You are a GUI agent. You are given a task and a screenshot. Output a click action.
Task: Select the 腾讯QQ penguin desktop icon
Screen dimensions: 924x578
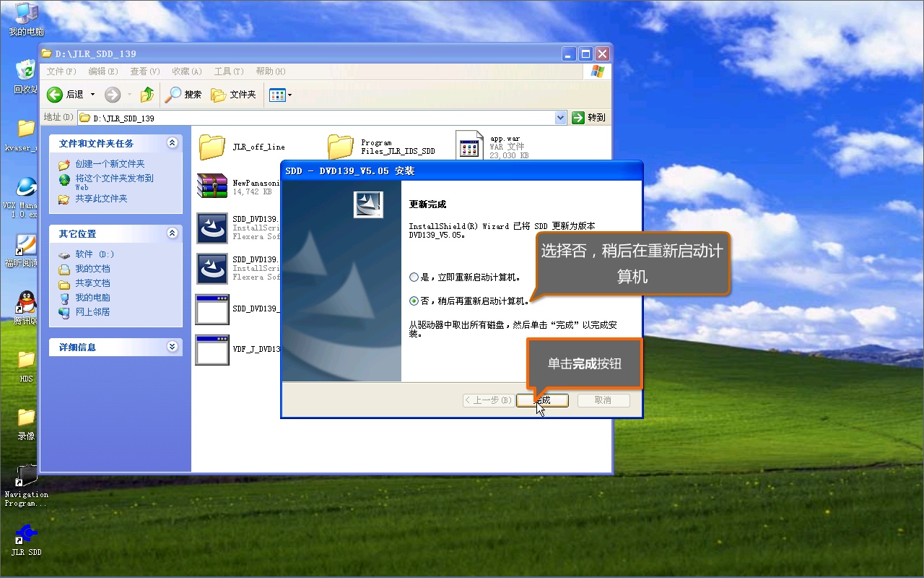coord(26,309)
